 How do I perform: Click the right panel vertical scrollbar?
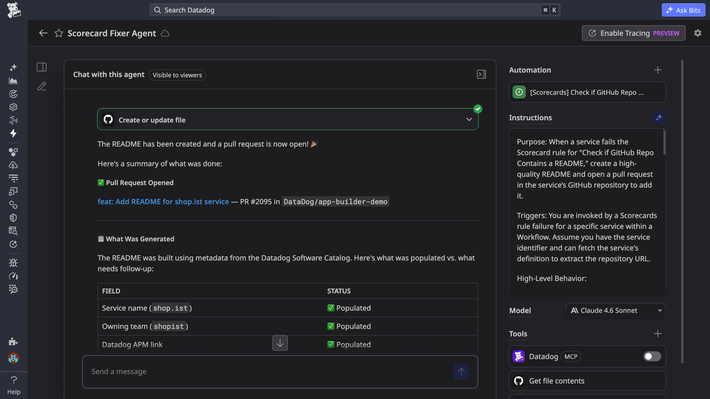click(x=682, y=211)
